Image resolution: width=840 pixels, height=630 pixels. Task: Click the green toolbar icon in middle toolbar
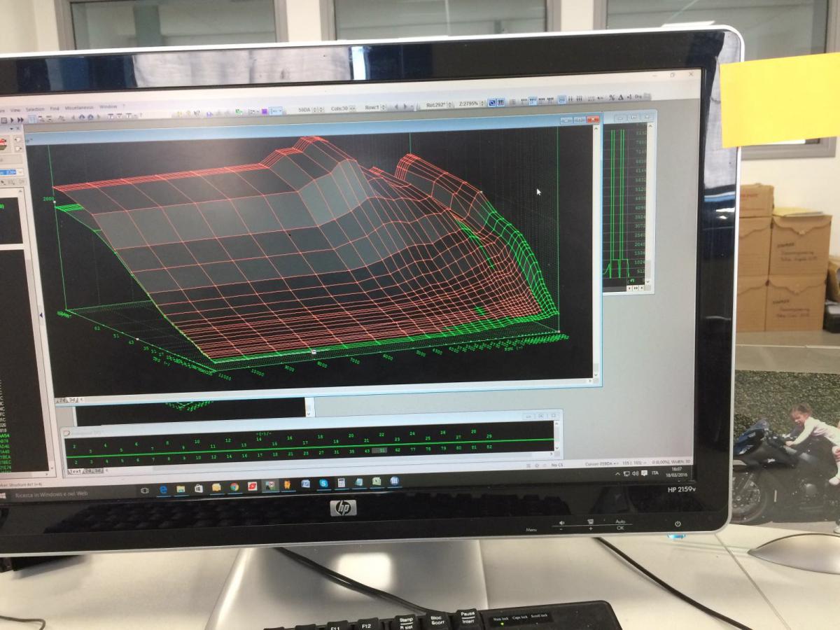pos(239,112)
